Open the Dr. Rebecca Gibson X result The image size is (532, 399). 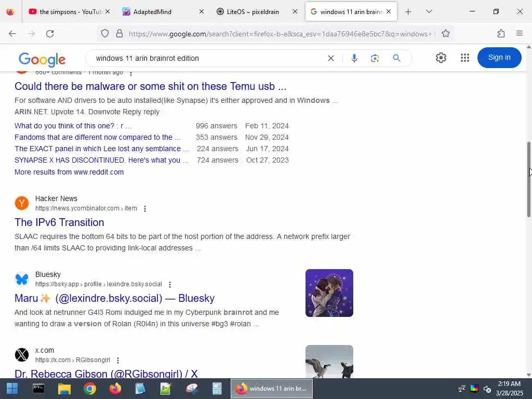(106, 374)
